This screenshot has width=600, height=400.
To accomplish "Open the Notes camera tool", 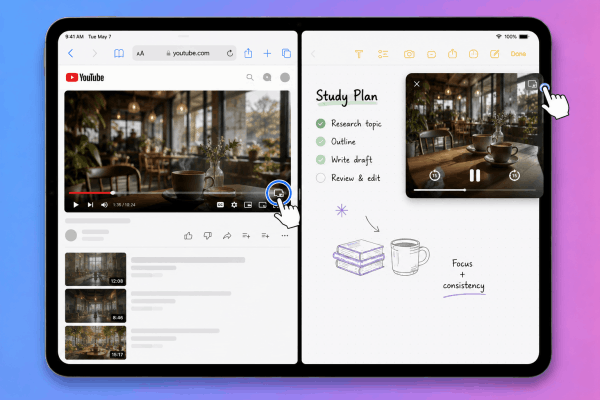I will pyautogui.click(x=409, y=54).
